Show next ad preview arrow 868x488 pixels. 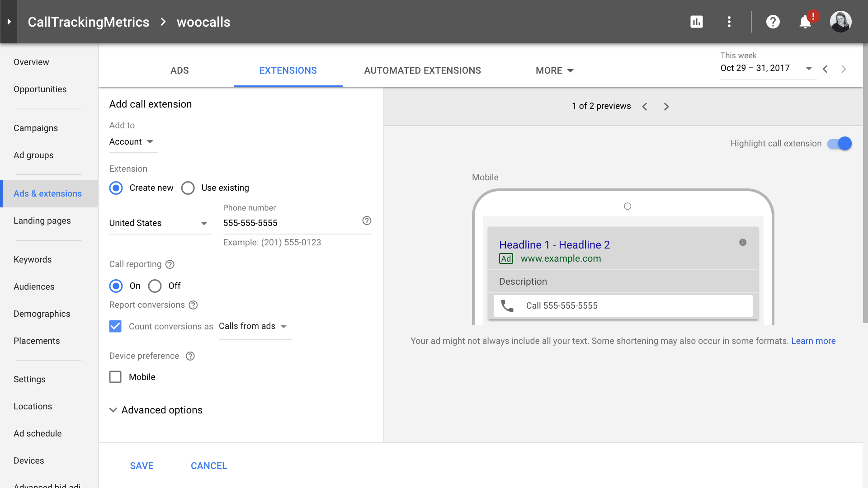point(666,107)
